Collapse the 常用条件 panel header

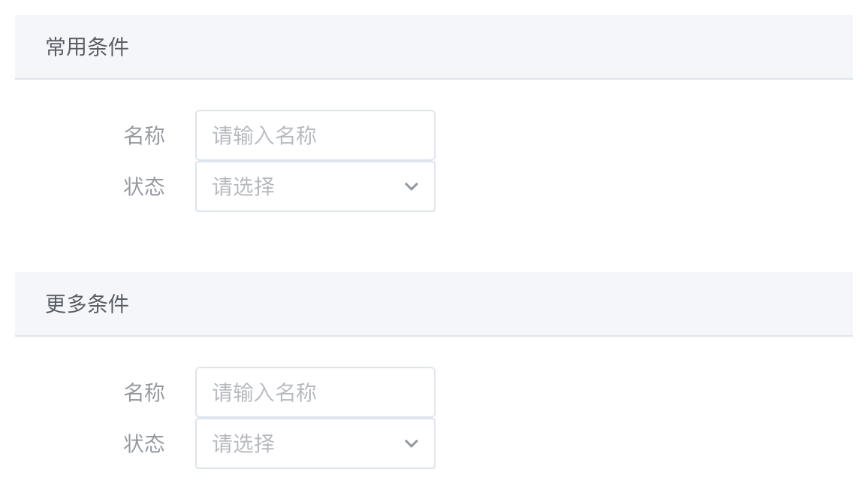click(x=434, y=47)
